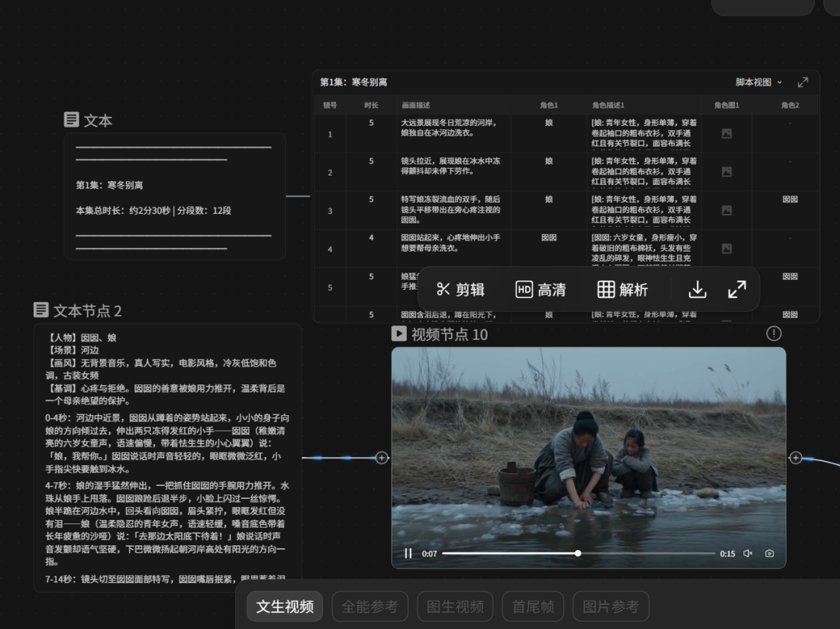Viewport: 840px width, 629px height.
Task: Click the 视频节点 10 title label
Action: tap(450, 334)
